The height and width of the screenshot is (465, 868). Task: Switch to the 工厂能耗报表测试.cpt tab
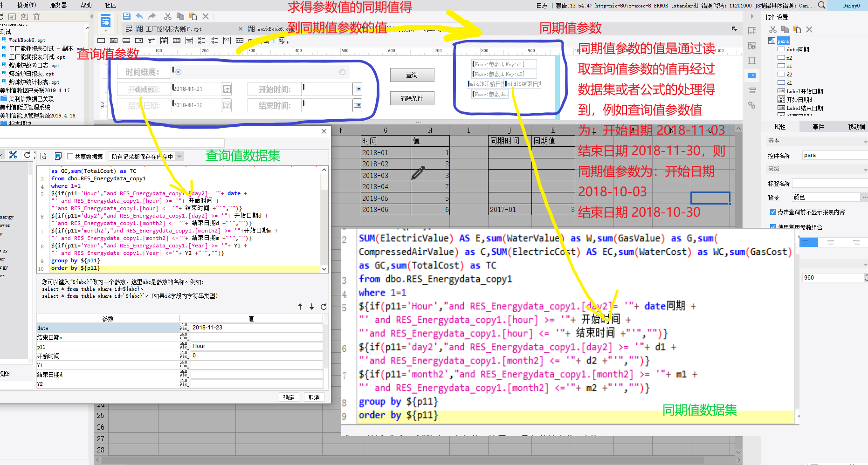173,29
